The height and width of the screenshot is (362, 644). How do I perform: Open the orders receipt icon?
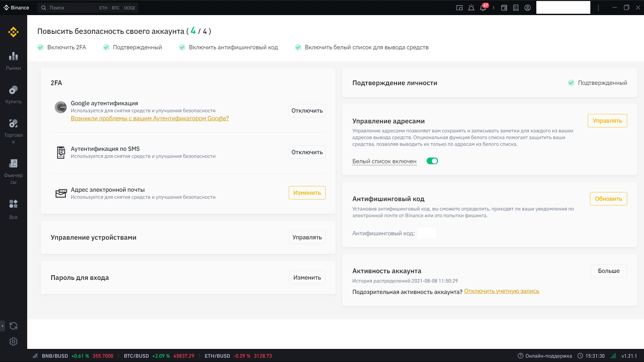click(516, 8)
